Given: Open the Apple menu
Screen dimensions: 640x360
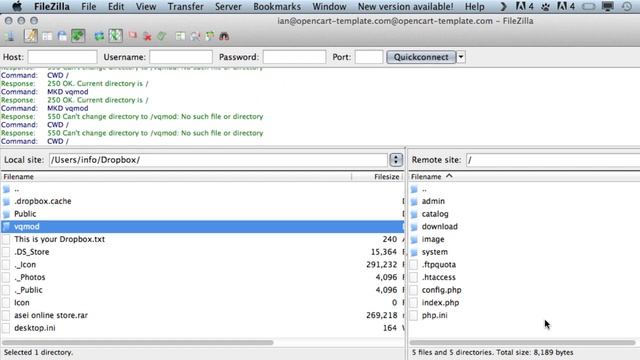Looking at the screenshot, I should (x=17, y=7).
